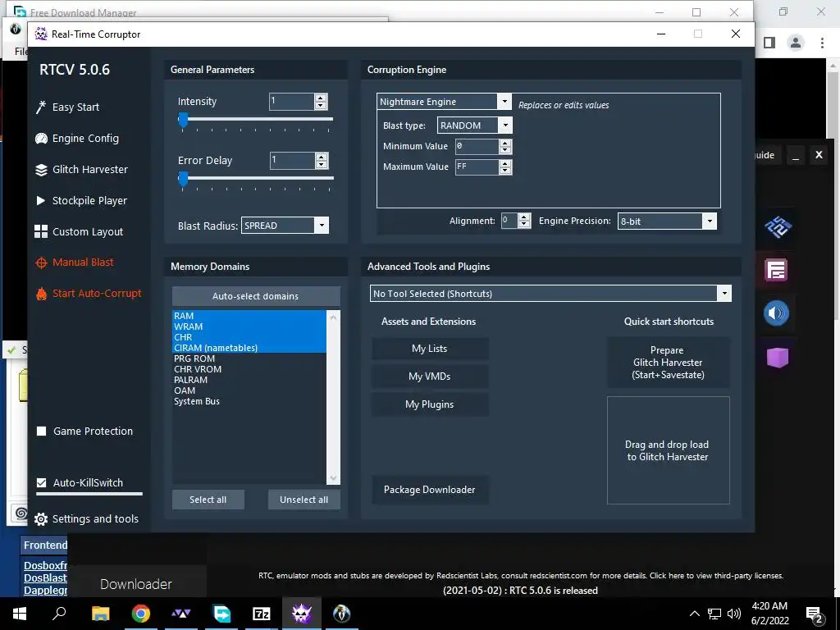The height and width of the screenshot is (630, 840).
Task: Open Easy Start wand icon
Action: 41,107
